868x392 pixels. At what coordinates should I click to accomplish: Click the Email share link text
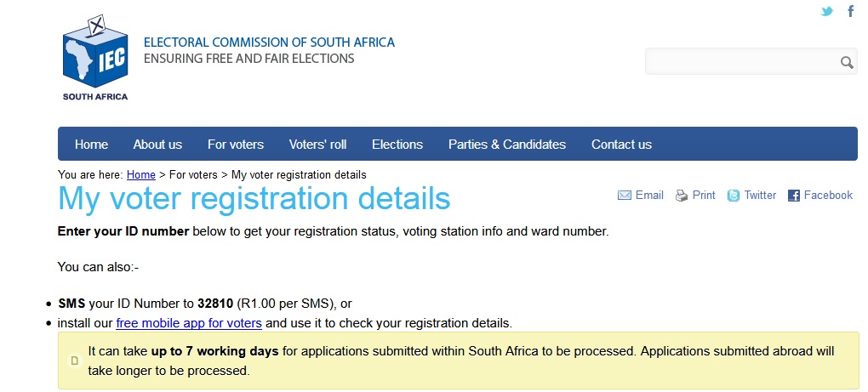(x=649, y=196)
